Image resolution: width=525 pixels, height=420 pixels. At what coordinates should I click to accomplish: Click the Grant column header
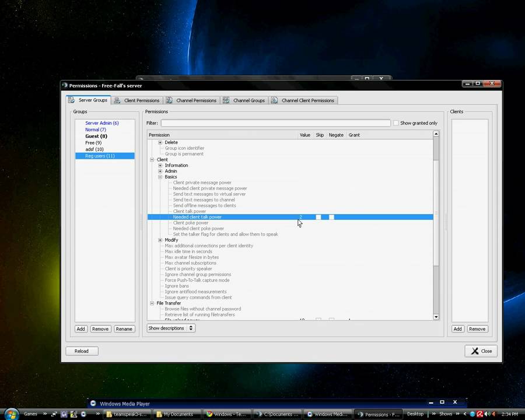[354, 135]
